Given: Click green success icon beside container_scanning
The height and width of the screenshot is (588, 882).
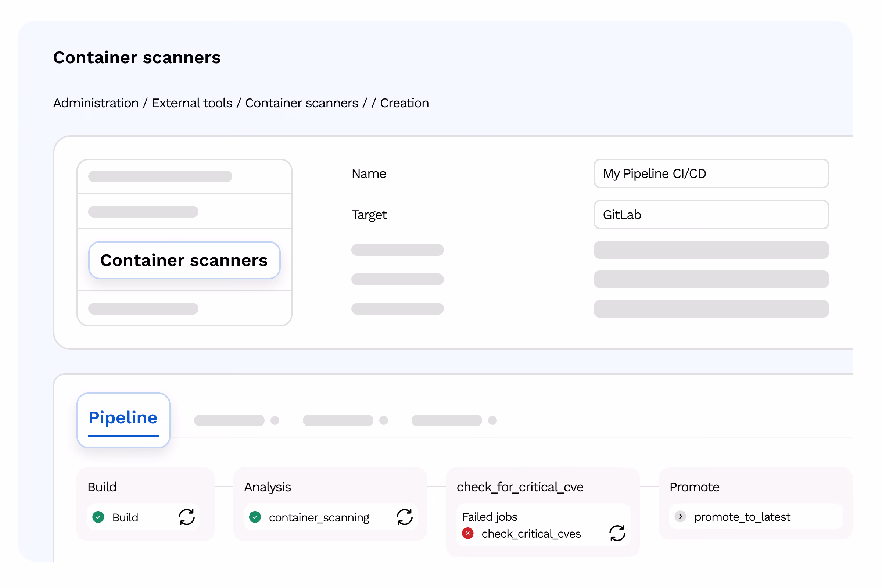Looking at the screenshot, I should [255, 517].
